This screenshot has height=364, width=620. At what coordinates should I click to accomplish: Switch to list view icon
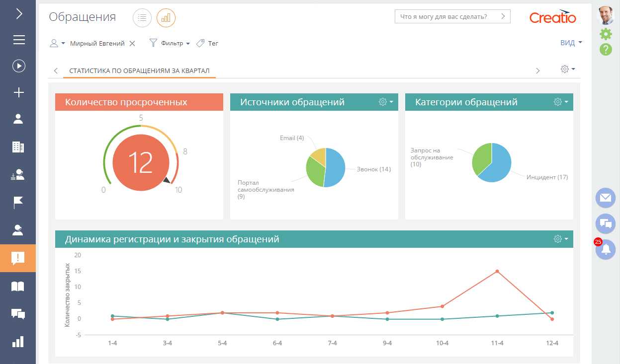[142, 18]
